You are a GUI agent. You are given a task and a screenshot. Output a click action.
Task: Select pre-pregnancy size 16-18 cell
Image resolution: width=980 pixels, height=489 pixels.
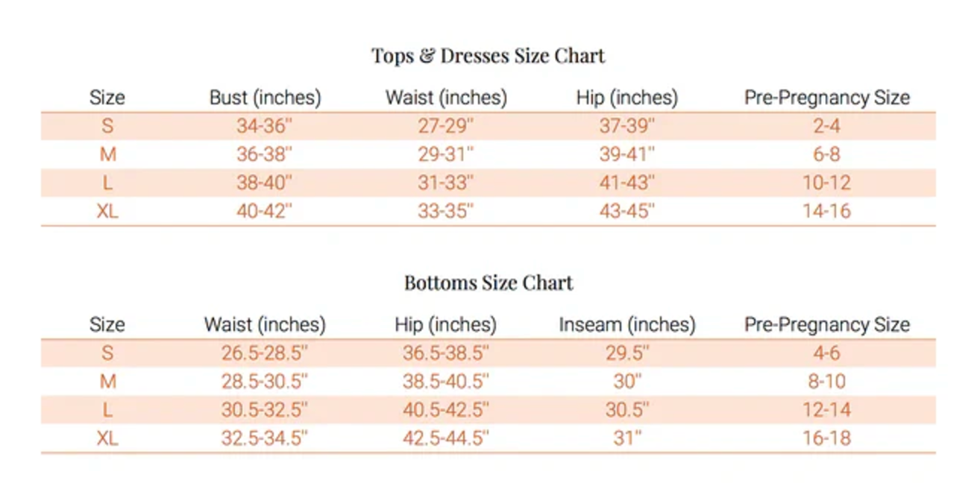coord(827,438)
